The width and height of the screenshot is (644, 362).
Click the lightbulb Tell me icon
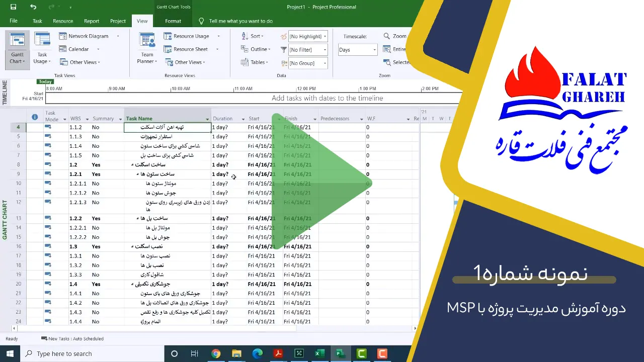click(202, 21)
